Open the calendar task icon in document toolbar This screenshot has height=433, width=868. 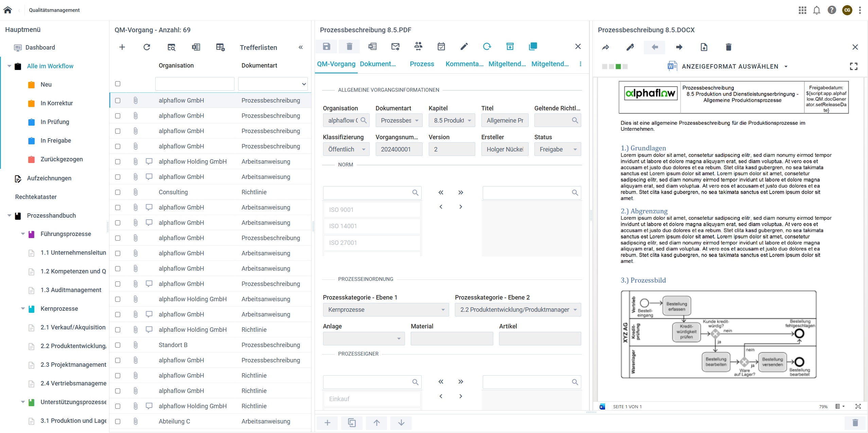[441, 47]
